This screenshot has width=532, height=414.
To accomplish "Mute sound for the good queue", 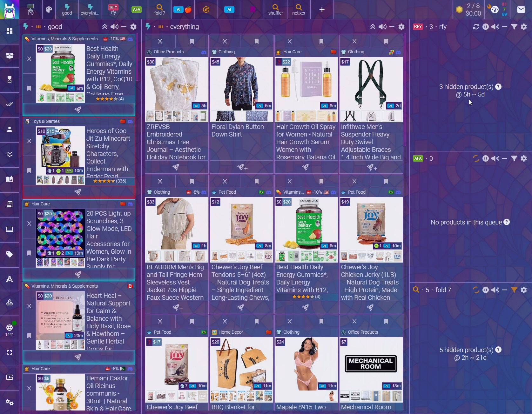I will point(114,27).
